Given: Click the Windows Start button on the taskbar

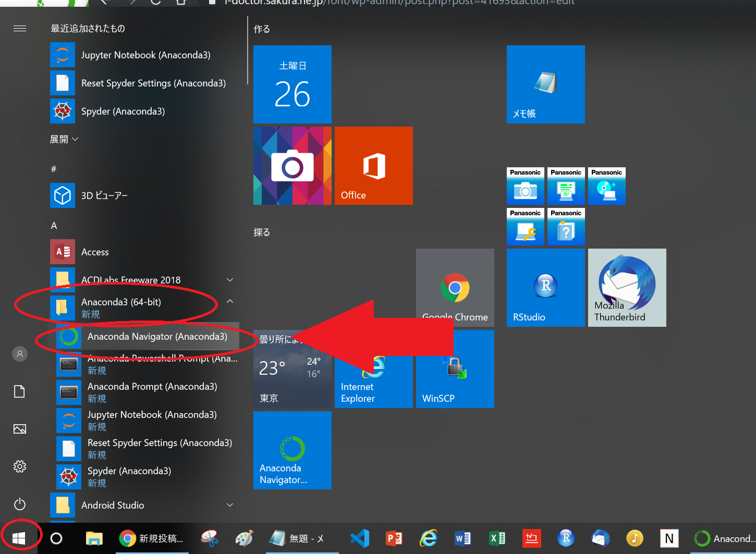Looking at the screenshot, I should (19, 538).
